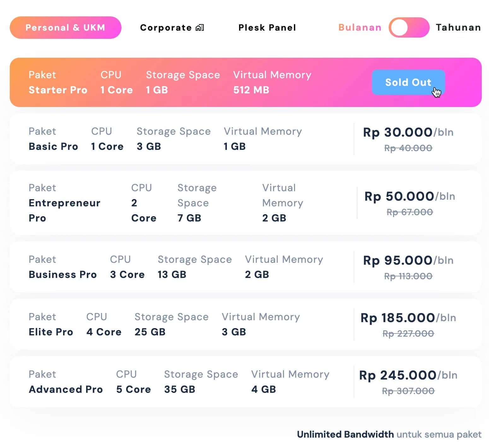The height and width of the screenshot is (448, 489).
Task: Click the Bulanan label
Action: (359, 27)
